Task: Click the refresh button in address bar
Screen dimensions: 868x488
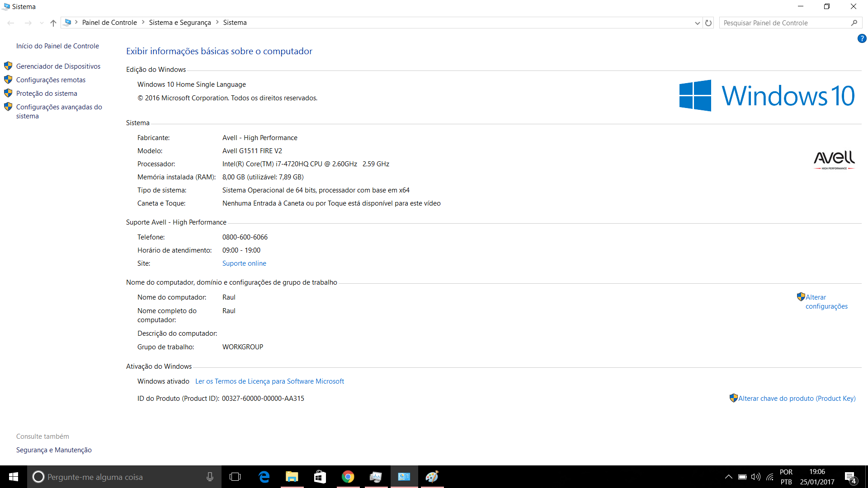Action: coord(708,23)
